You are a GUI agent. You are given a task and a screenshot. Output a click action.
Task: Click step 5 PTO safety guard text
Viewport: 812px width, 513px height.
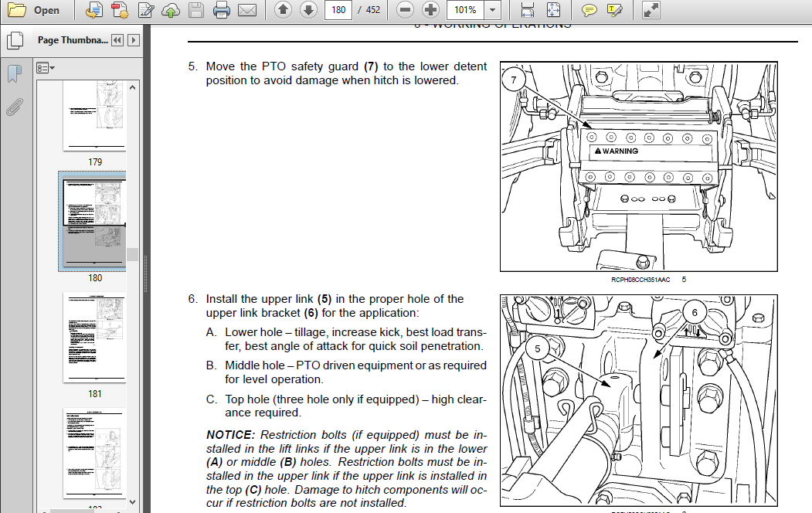[x=346, y=73]
